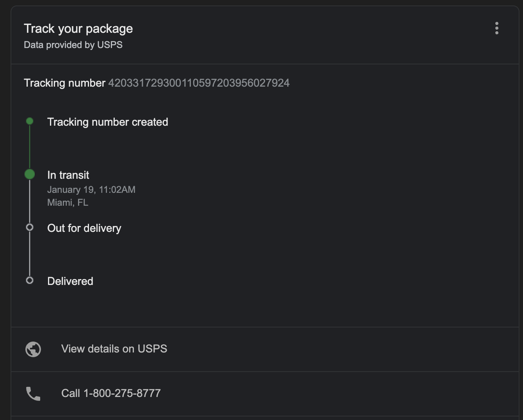Click the Tracking number created label
Viewport: 523px width, 420px height.
point(108,122)
